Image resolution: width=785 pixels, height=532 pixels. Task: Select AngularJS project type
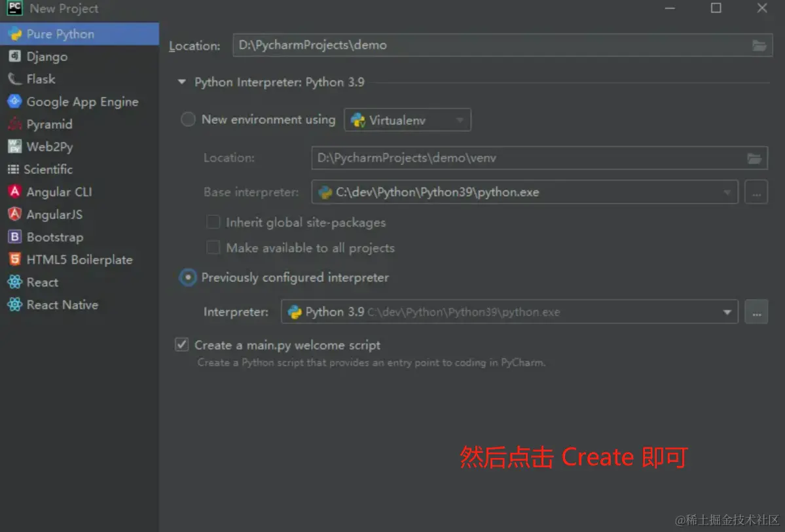[x=79, y=214]
